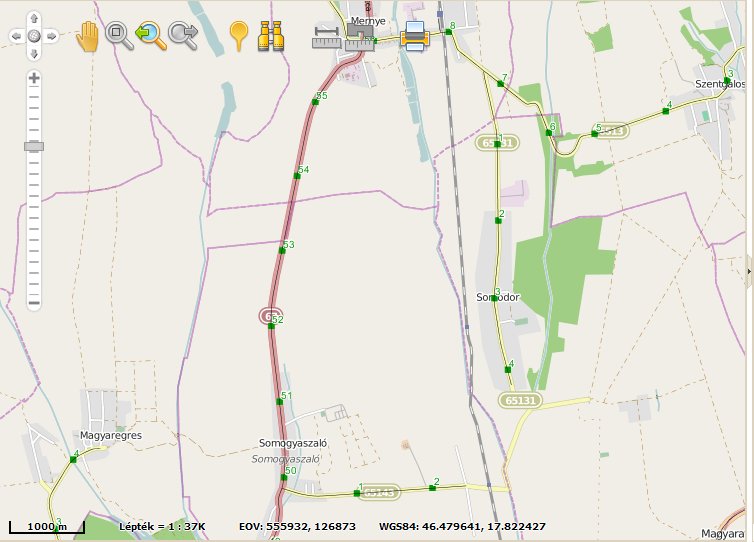
Task: Pan the map east with right arrow
Action: coord(52,36)
